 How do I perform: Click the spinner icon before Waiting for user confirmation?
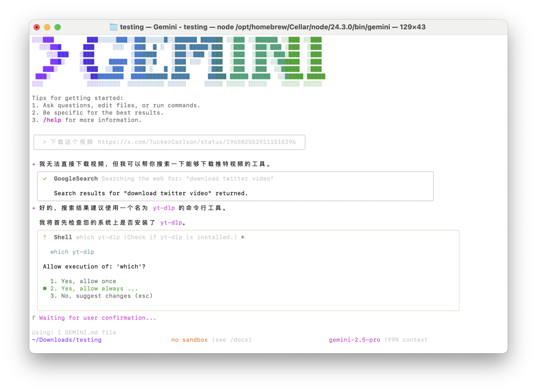(34, 318)
